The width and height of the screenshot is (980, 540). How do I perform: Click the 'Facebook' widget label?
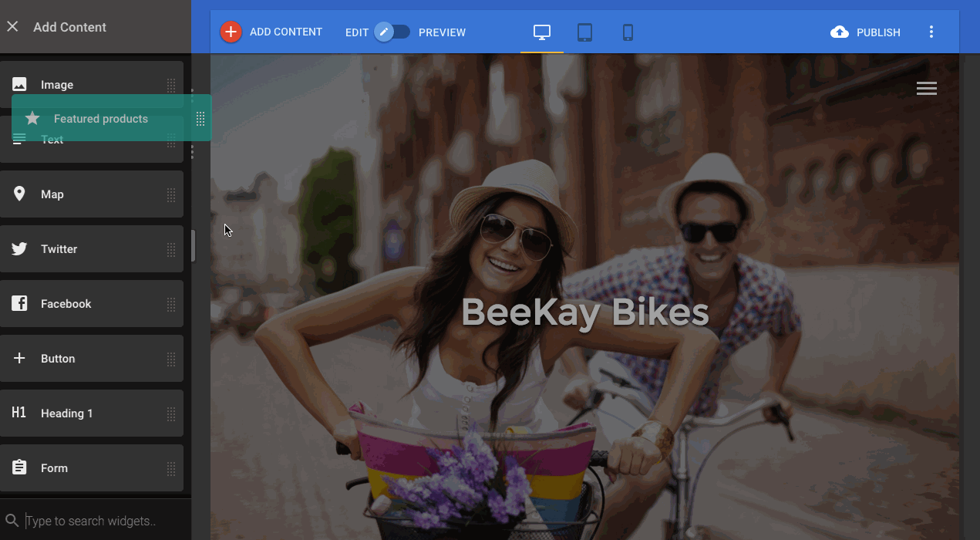66,304
